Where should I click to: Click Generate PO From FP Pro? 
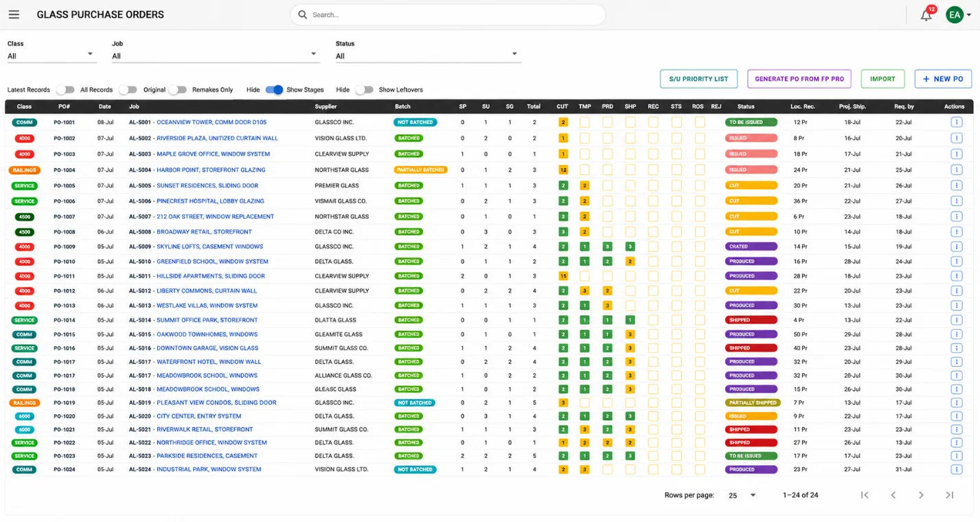[x=799, y=79]
